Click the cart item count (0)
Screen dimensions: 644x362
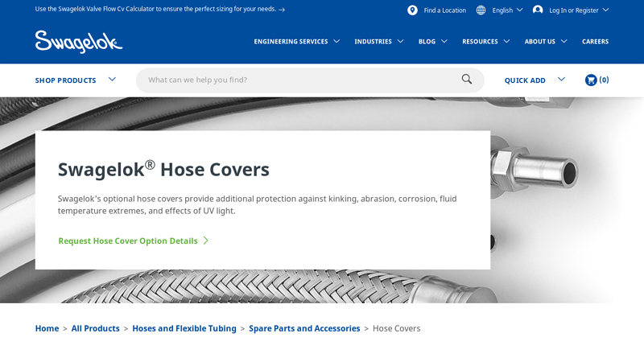click(604, 80)
